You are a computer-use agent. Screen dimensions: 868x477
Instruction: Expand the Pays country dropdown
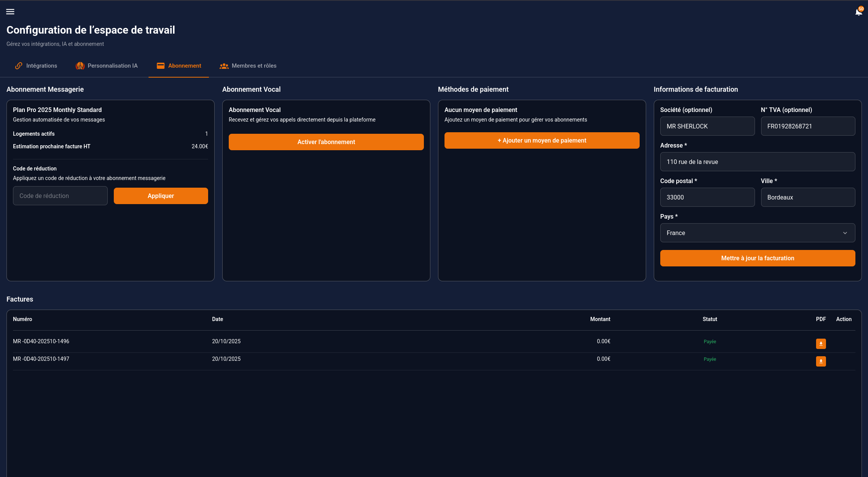(757, 233)
